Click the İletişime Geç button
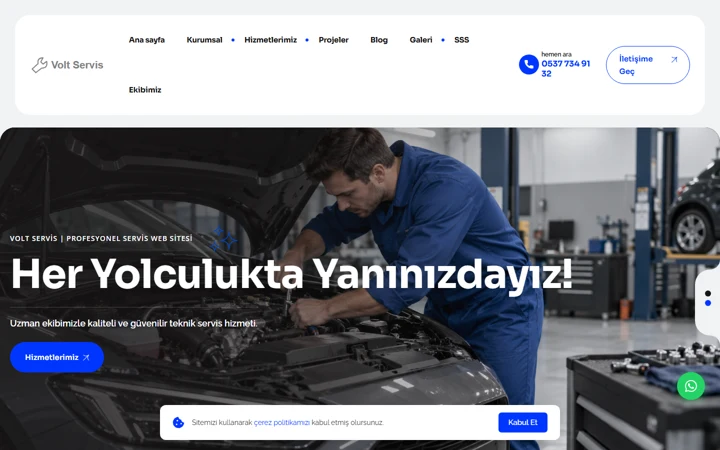The width and height of the screenshot is (720, 450). [647, 65]
